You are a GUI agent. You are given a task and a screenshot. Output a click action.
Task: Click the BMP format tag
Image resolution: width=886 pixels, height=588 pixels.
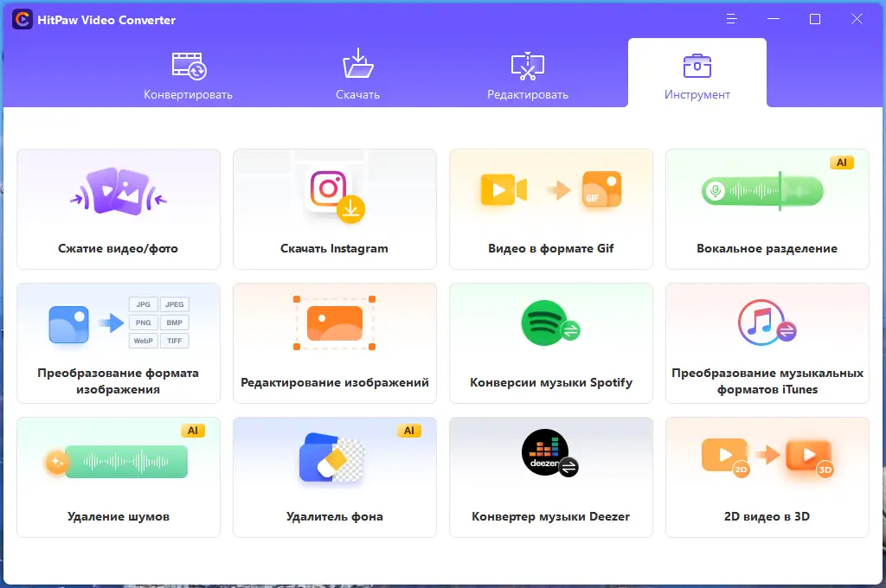click(174, 323)
